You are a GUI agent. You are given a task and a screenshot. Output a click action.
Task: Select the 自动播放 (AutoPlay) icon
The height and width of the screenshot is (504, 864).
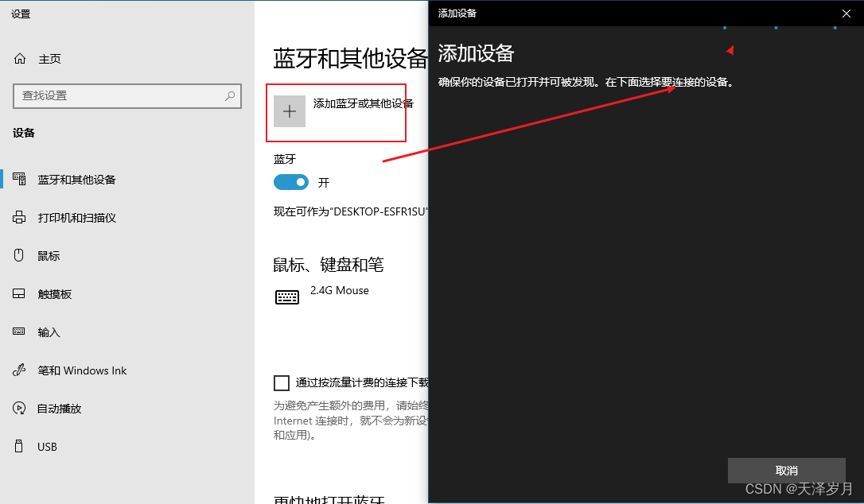19,408
